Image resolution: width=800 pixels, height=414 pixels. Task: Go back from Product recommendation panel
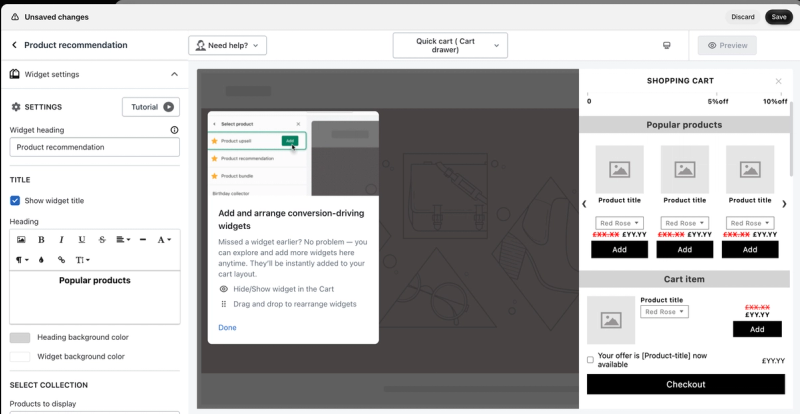(14, 45)
